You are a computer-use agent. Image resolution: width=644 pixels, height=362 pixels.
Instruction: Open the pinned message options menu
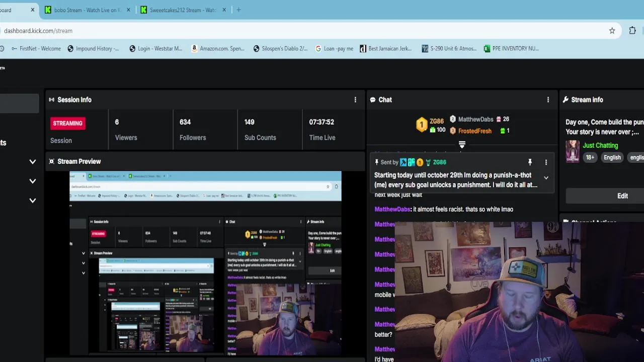coord(546,162)
